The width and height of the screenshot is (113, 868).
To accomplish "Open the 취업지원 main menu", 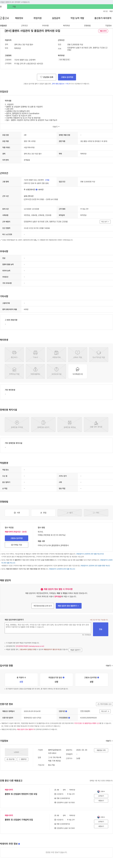I will tap(37, 18).
